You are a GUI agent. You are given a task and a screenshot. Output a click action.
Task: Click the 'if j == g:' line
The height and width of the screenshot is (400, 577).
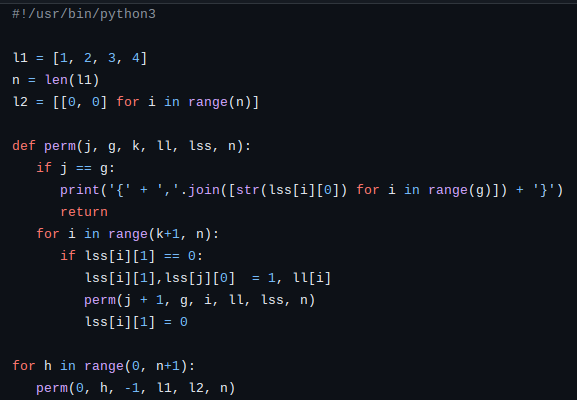point(76,168)
